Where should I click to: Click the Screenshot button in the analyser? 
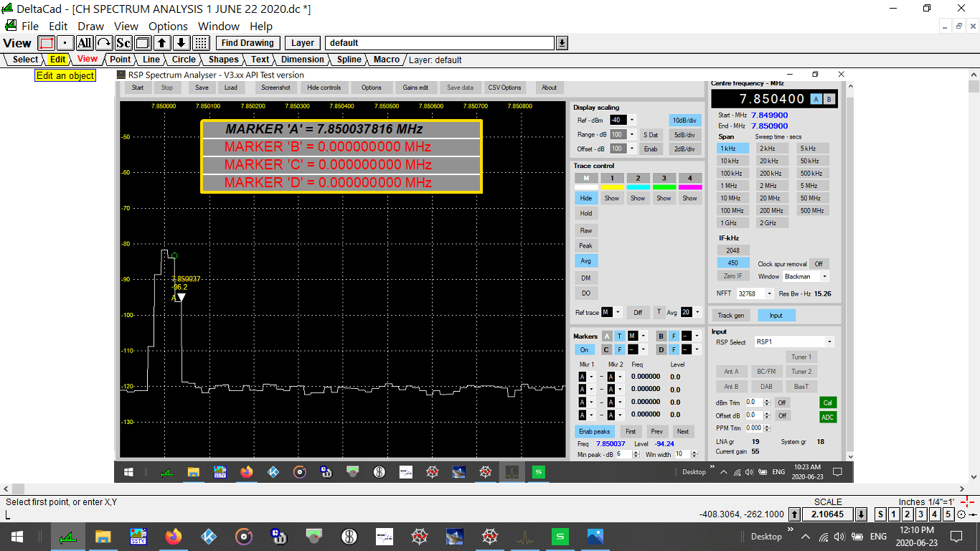pos(275,87)
